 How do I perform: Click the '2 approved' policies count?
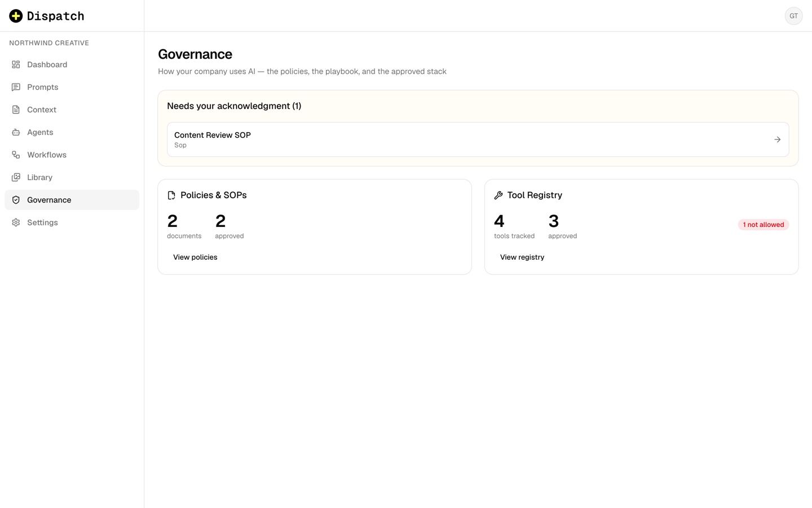(x=230, y=226)
